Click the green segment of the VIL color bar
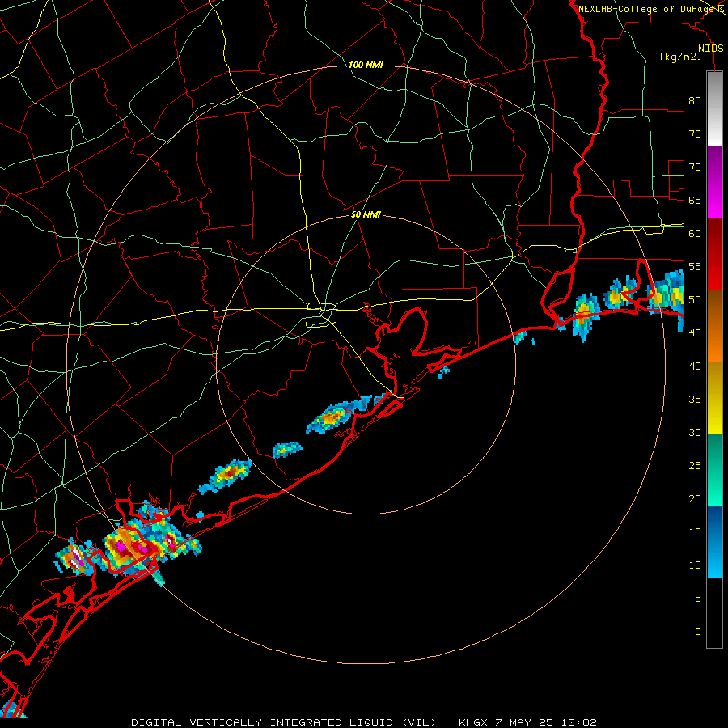The width and height of the screenshot is (728, 728). (x=714, y=470)
